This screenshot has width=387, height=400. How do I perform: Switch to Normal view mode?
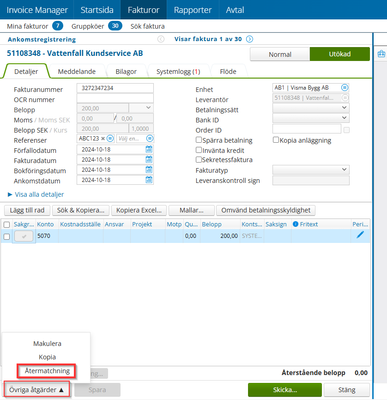[x=280, y=54]
